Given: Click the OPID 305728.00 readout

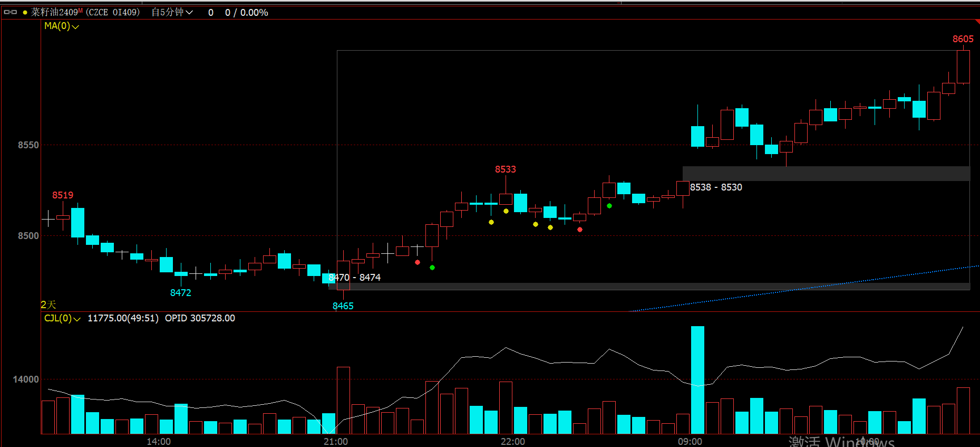Looking at the screenshot, I should point(200,318).
